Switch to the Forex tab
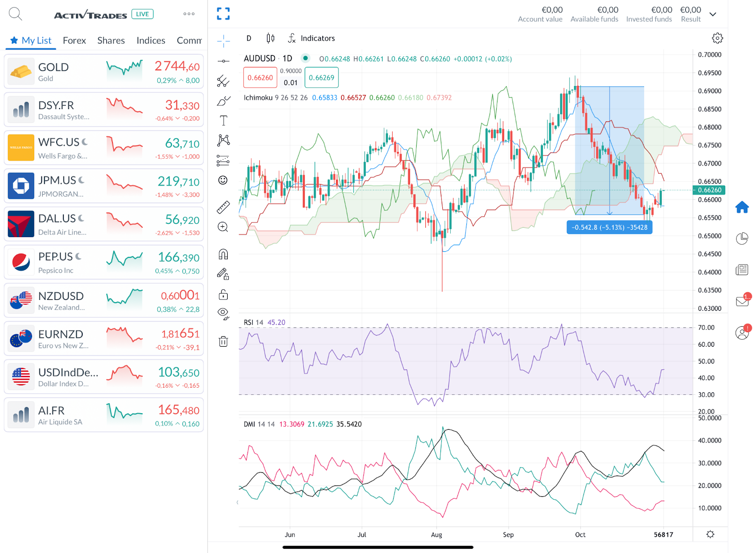Screen dimensions: 756x553 tap(74, 41)
